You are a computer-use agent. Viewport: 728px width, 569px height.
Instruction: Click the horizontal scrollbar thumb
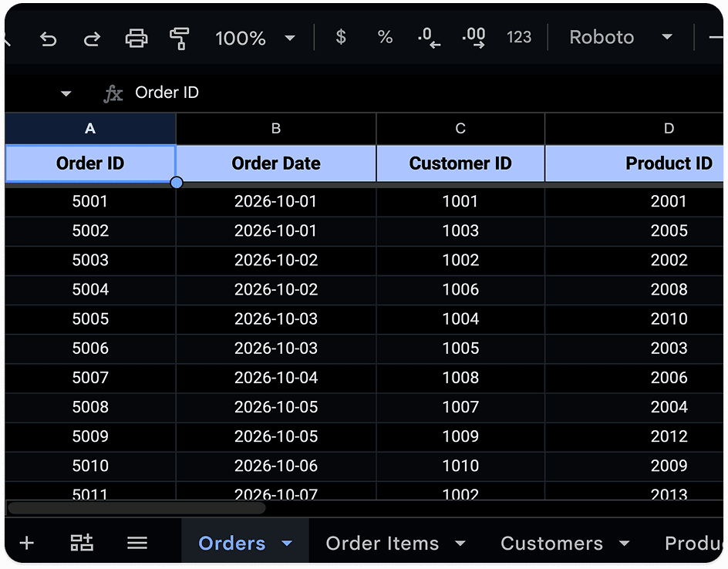[x=137, y=508]
